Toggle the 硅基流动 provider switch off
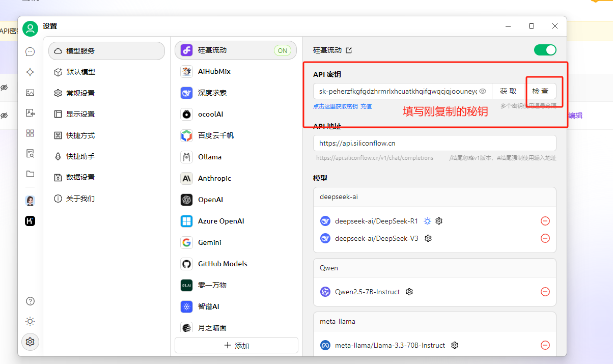Image resolution: width=613 pixels, height=364 pixels. click(545, 50)
